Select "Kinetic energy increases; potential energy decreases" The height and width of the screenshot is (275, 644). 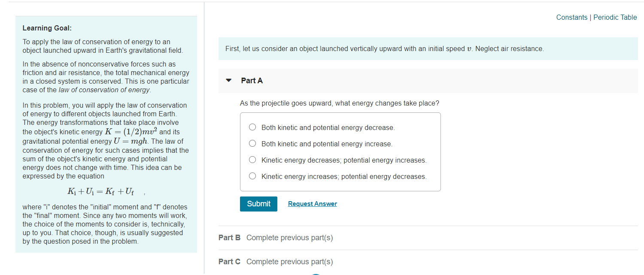[x=252, y=176]
